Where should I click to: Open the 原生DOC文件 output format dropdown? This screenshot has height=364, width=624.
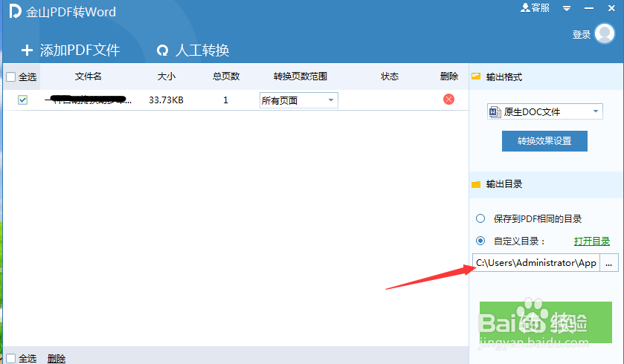(544, 111)
